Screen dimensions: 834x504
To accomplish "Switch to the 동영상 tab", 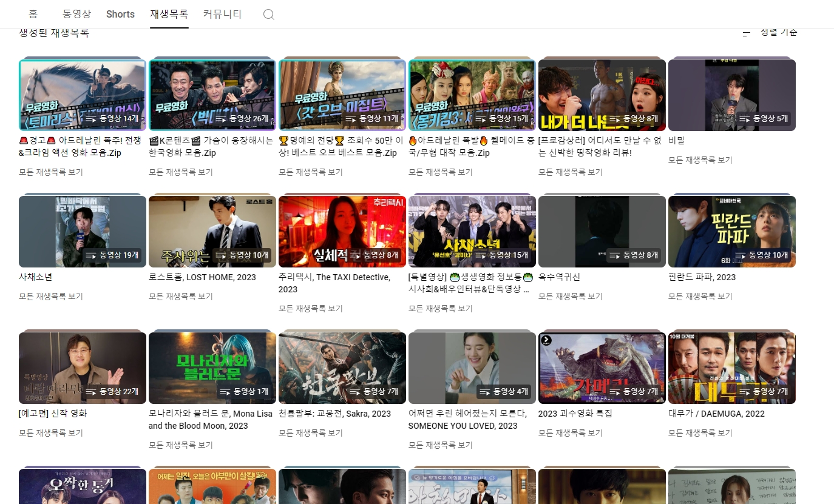I will tap(77, 14).
